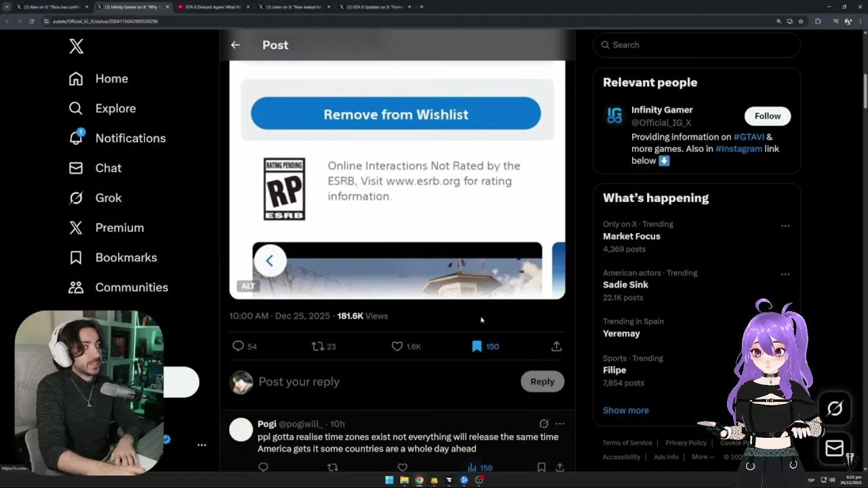Click the X logo in the sidebar
Viewport: 868px width, 488px height.
(76, 46)
